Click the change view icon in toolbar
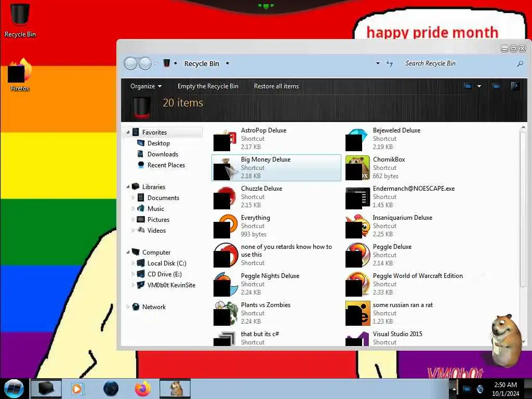Image resolution: width=532 pixels, height=399 pixels. pyautogui.click(x=468, y=86)
